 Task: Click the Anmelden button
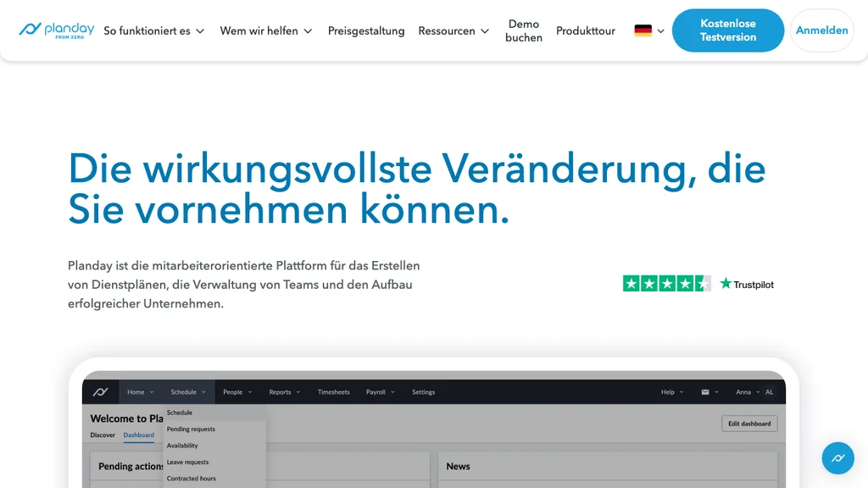point(821,30)
